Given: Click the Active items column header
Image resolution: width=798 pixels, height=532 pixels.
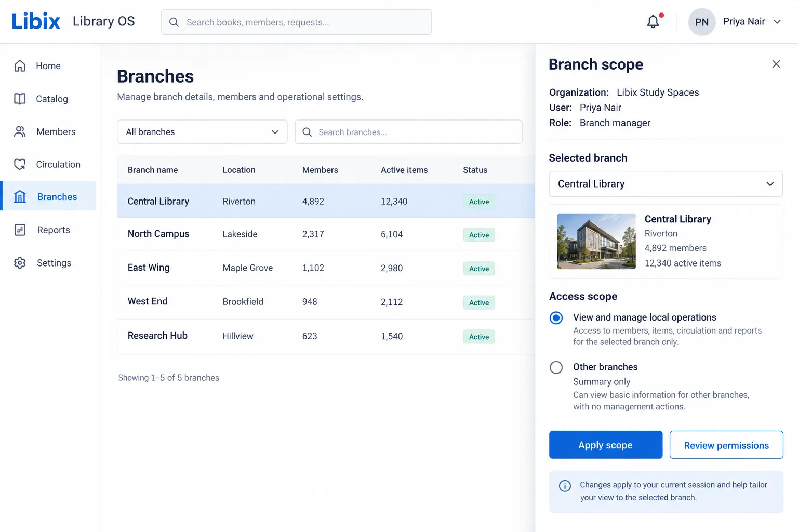Looking at the screenshot, I should pos(404,170).
